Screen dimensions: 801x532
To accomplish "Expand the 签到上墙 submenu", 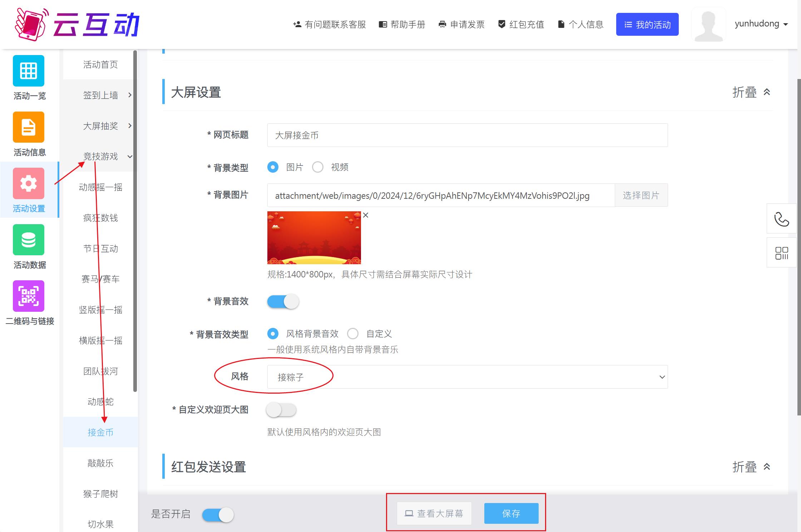I will pos(101,95).
